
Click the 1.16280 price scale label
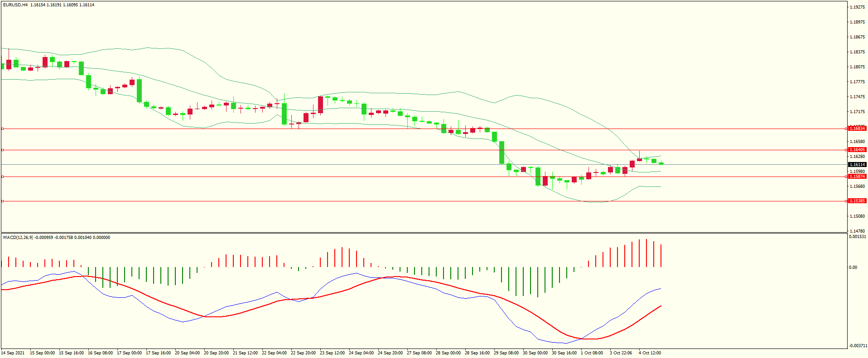[x=858, y=157]
